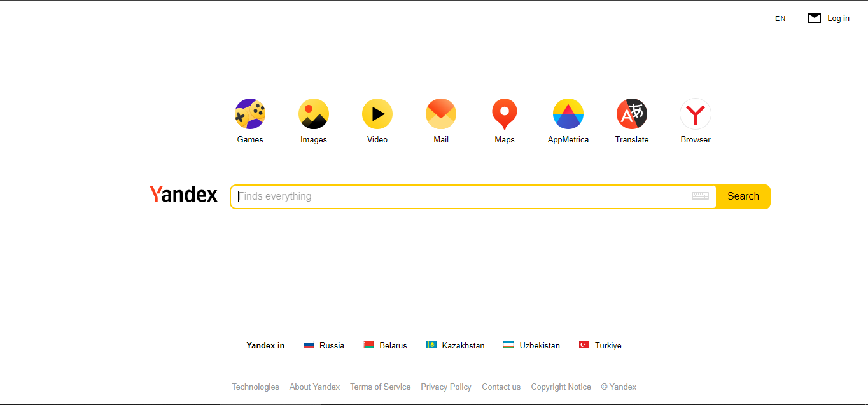Click the Kazakhstan flag icon
The image size is (868, 405).
pos(431,345)
